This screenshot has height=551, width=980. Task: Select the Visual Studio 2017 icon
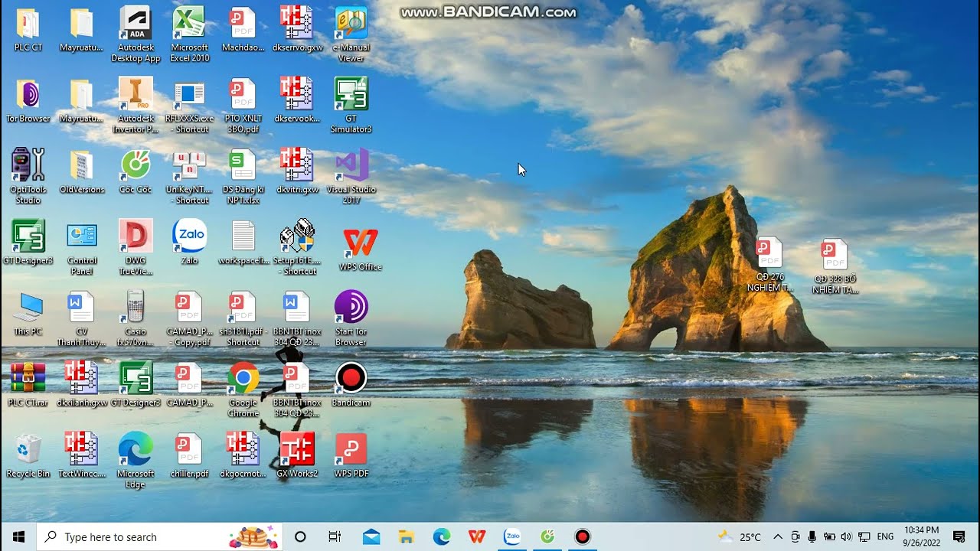tap(351, 176)
